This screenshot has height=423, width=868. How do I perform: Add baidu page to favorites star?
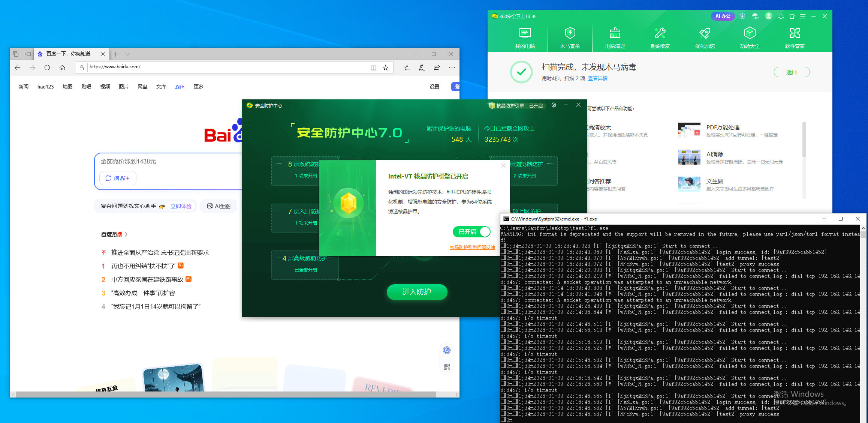tap(385, 67)
